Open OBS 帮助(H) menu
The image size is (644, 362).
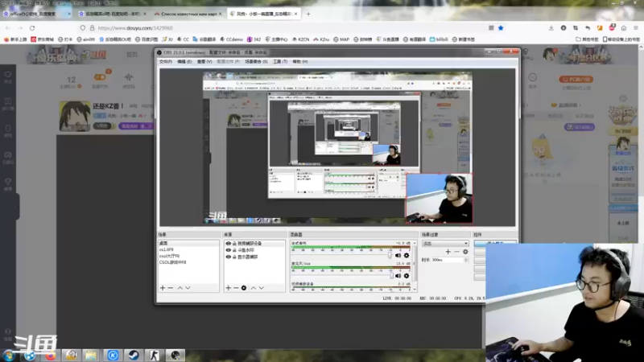pyautogui.click(x=299, y=62)
